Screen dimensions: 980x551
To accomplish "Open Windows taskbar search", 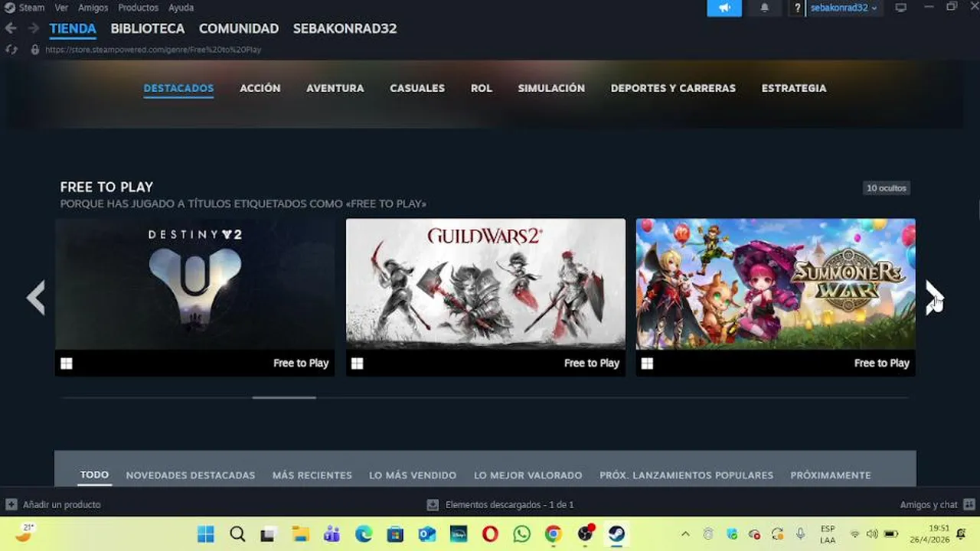I will (237, 534).
